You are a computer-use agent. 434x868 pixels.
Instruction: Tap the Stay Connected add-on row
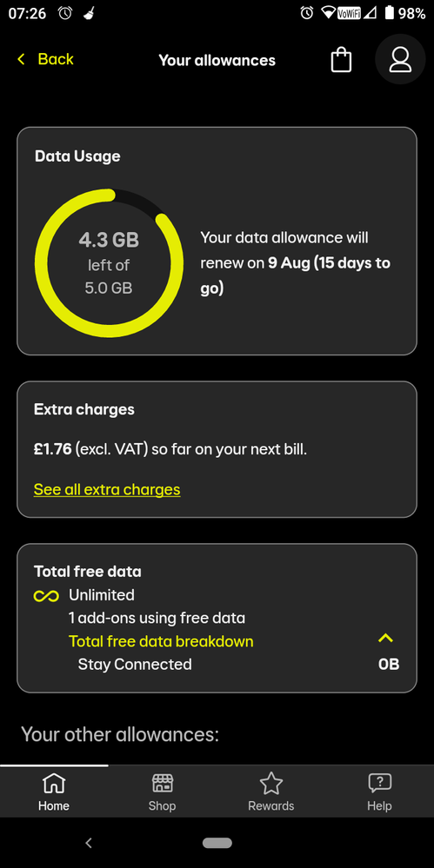[x=217, y=665]
